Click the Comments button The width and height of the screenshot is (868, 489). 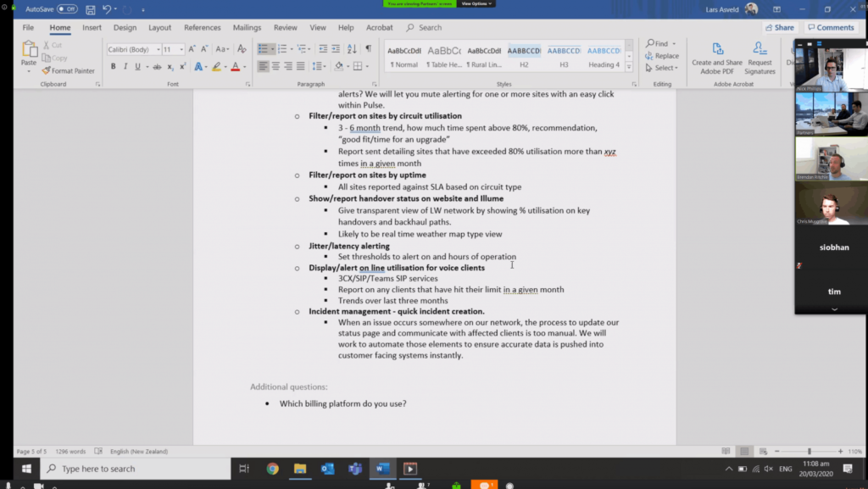click(830, 28)
